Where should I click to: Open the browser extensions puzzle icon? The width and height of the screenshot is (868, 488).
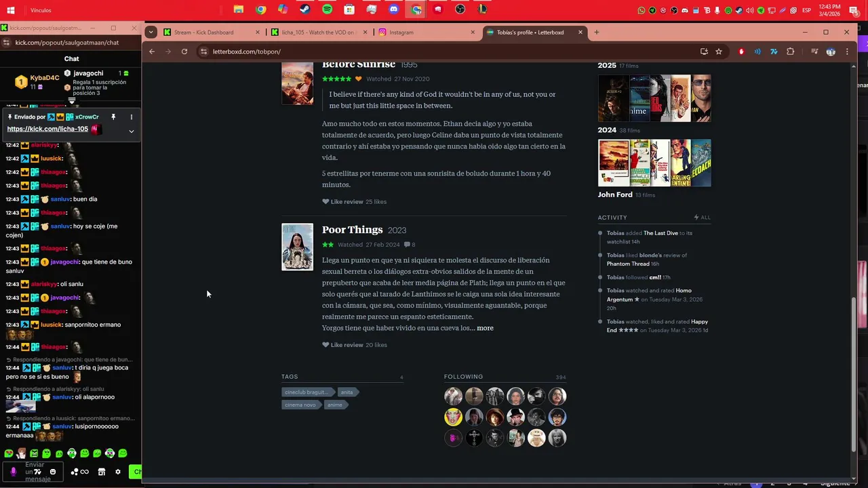[x=791, y=52]
